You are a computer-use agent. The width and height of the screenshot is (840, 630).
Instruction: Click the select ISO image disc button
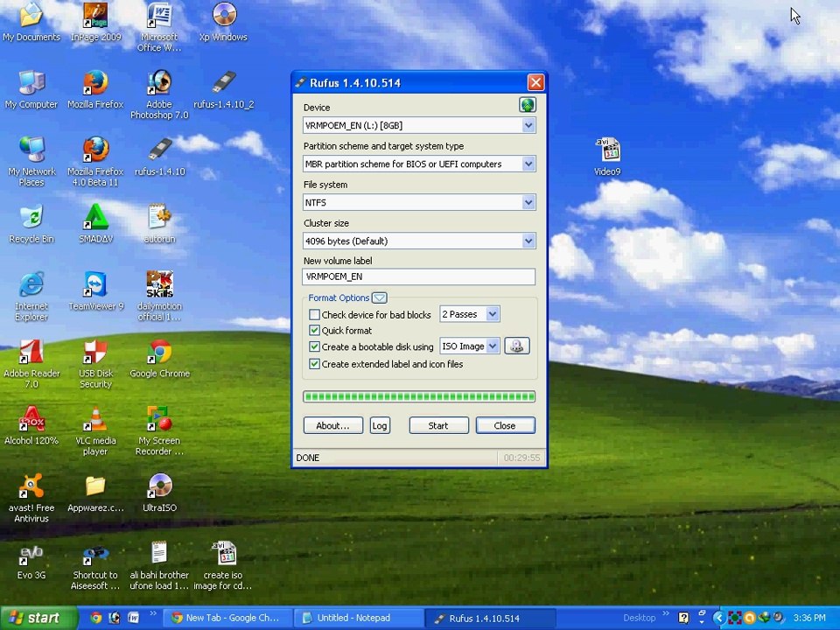516,346
